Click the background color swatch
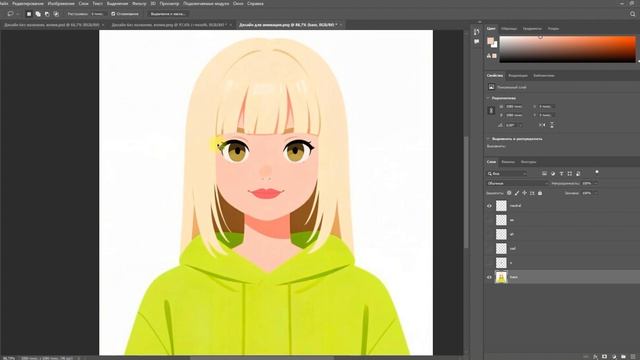640x360 pixels. (x=494, y=44)
